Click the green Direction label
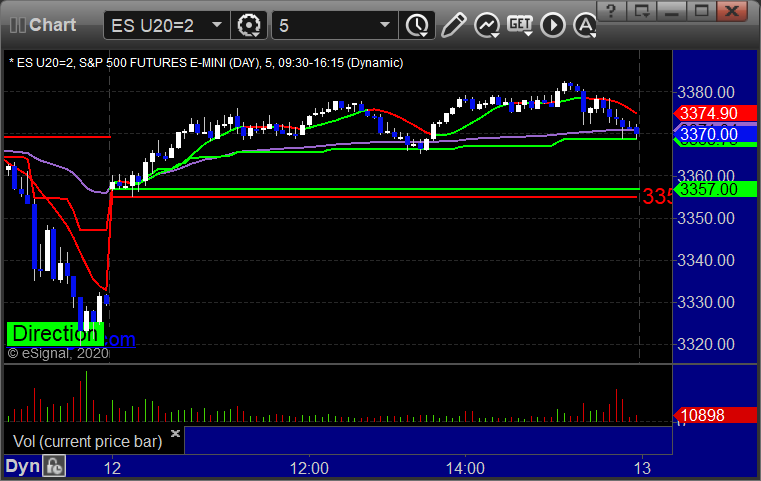761x481 pixels. click(x=55, y=334)
